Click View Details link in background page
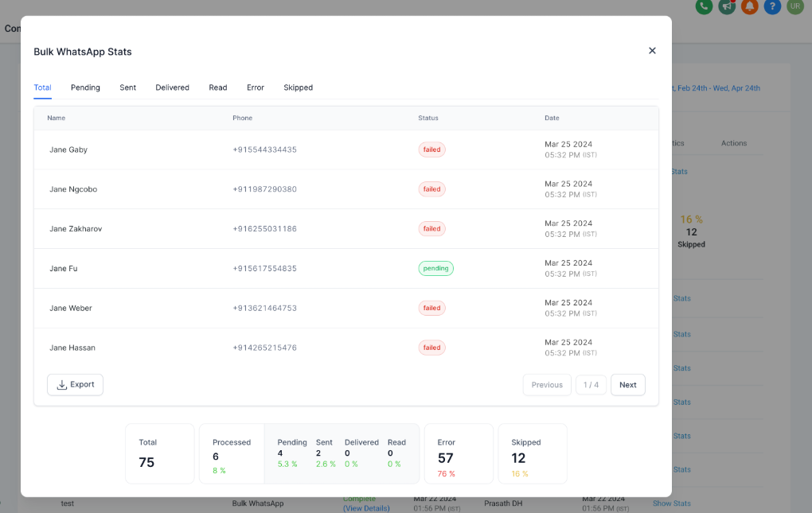The height and width of the screenshot is (513, 812). tap(366, 508)
